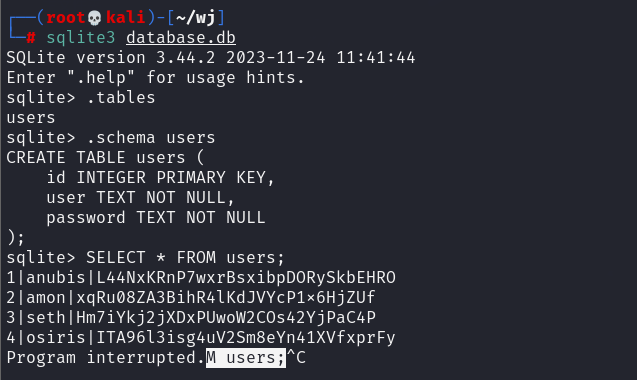Click the underlined database.db filename
Image resolution: width=637 pixels, height=380 pixels.
coord(181,38)
